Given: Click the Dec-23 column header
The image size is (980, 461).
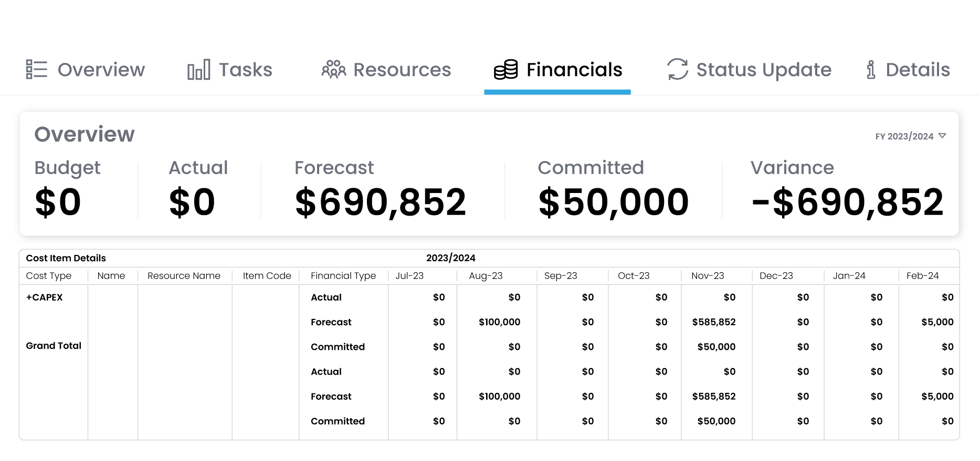Looking at the screenshot, I should [776, 276].
